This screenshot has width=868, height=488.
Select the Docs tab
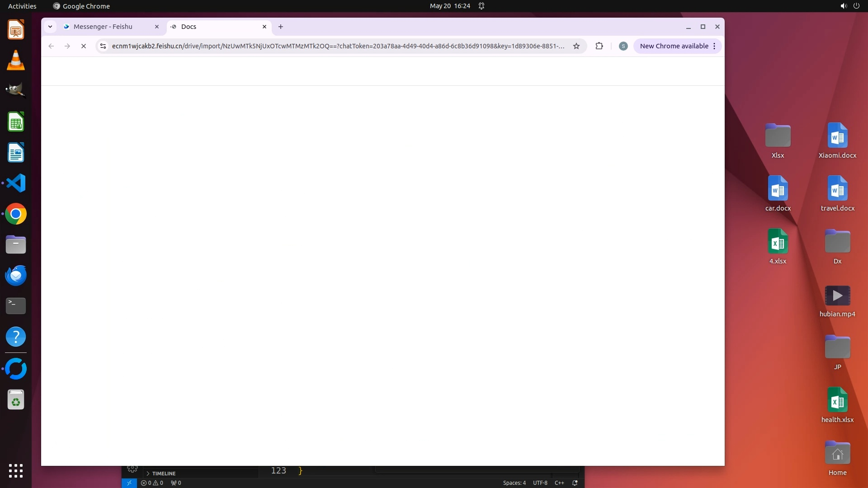(212, 27)
